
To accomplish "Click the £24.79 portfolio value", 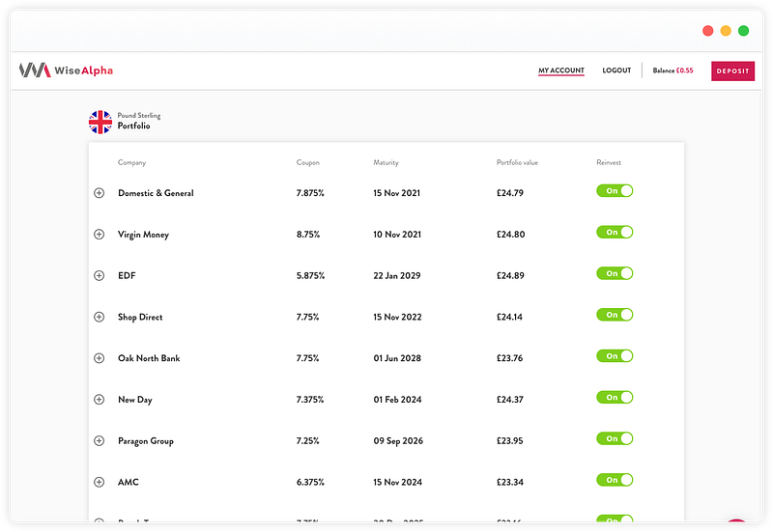I will (x=510, y=193).
